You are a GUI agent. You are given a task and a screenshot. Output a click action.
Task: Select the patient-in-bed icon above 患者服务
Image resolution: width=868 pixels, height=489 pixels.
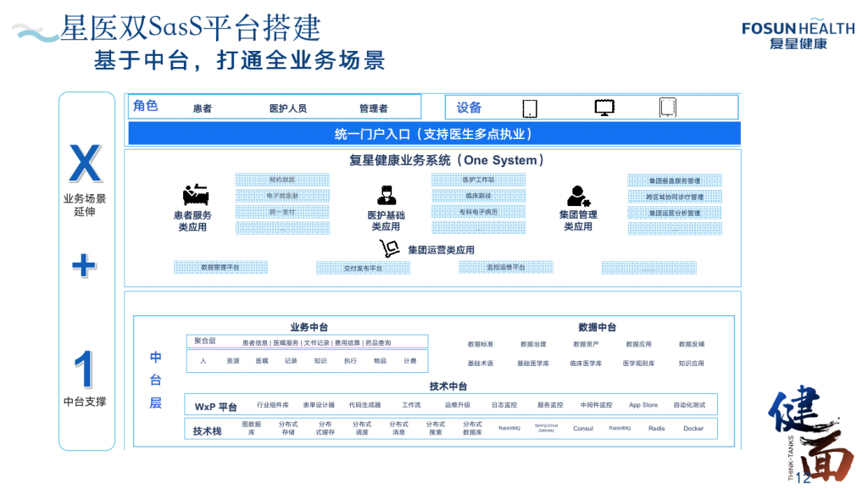click(195, 194)
